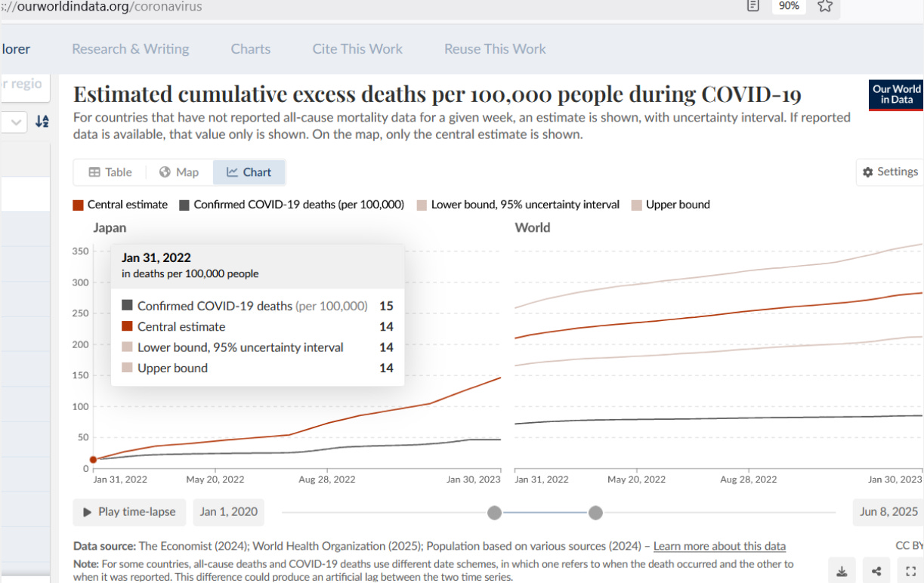Click 'Data source:' line below chart
Screen dimensions: 924x583
click(429, 546)
